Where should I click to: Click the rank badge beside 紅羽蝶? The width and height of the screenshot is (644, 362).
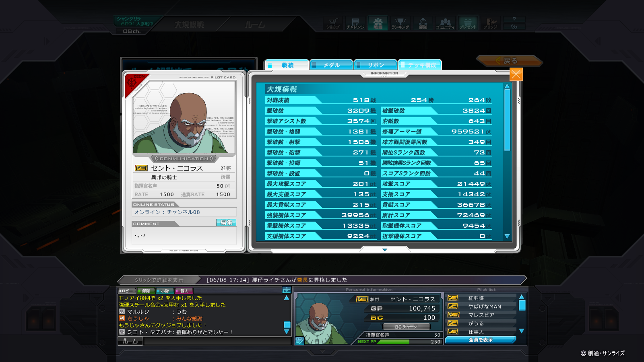pos(453,298)
